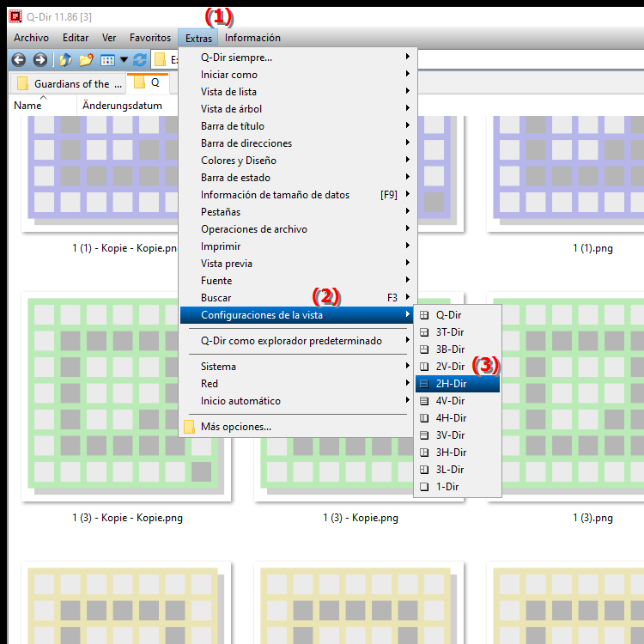This screenshot has width=644, height=644.
Task: Open the Inicio automático submenu
Action: [x=296, y=401]
